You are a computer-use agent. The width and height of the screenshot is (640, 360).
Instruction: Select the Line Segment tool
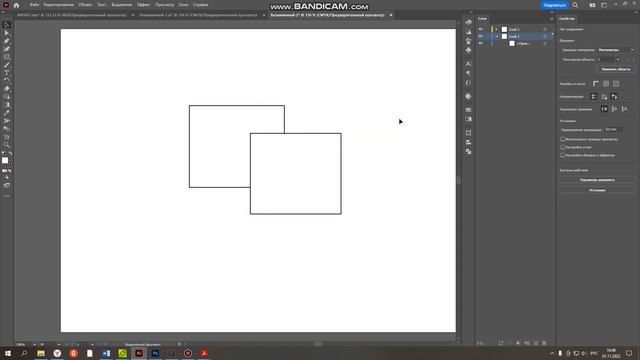click(x=7, y=65)
